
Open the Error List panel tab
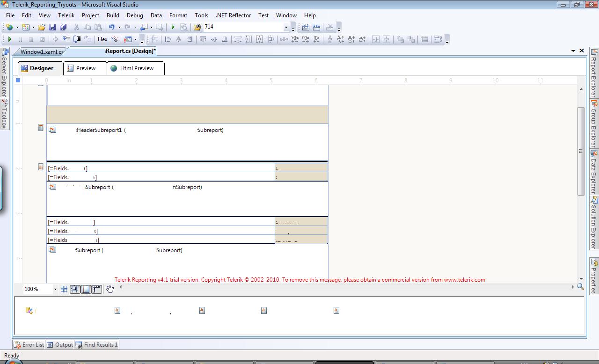(29, 345)
